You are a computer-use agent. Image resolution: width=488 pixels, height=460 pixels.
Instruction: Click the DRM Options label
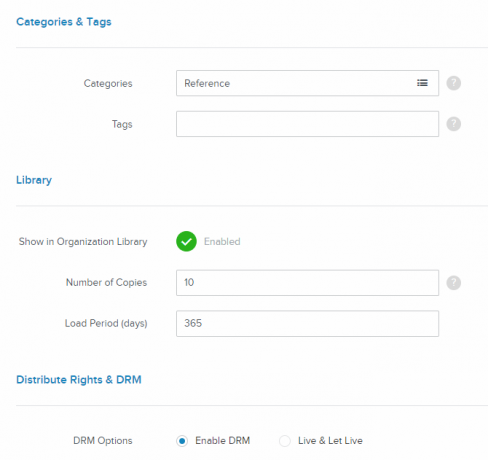103,441
